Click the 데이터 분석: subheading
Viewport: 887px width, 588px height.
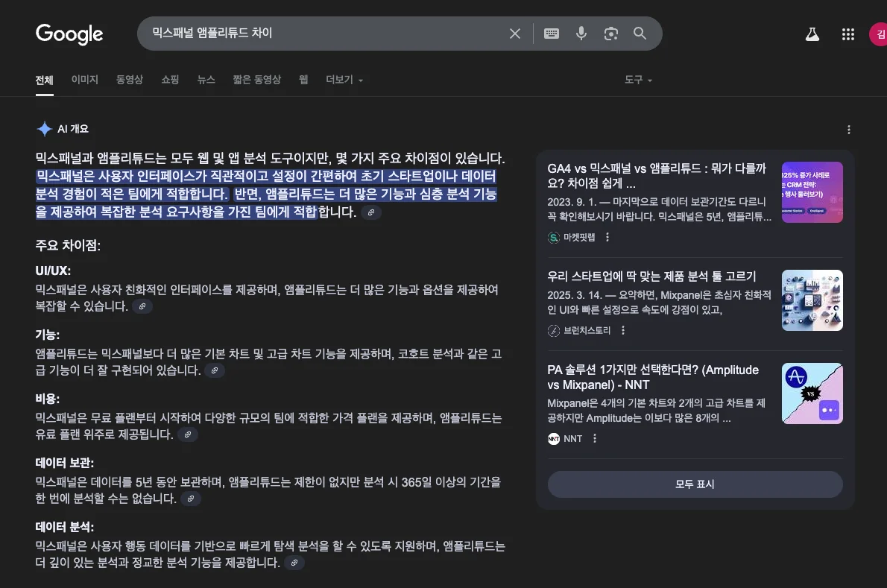click(x=65, y=527)
